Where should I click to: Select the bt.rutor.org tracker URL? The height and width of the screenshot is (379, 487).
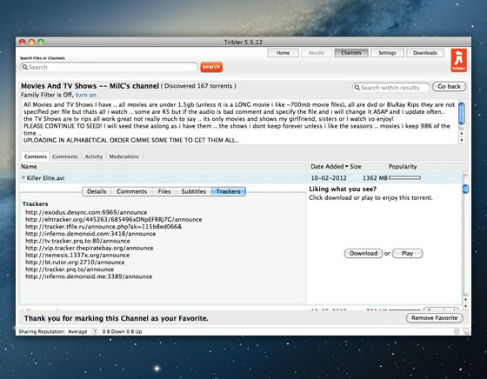75,262
